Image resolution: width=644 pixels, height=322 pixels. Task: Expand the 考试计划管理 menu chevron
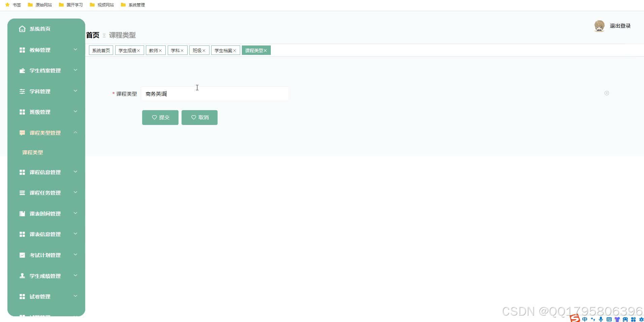(75, 255)
